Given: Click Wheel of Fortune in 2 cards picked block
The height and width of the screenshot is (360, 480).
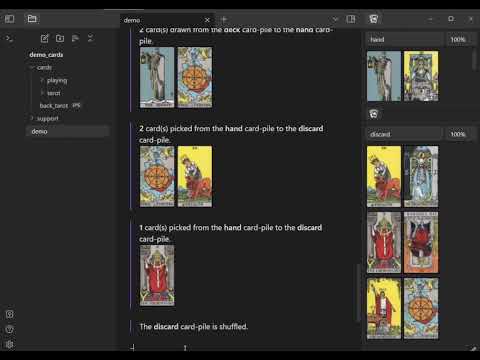Looking at the screenshot, I should [157, 176].
